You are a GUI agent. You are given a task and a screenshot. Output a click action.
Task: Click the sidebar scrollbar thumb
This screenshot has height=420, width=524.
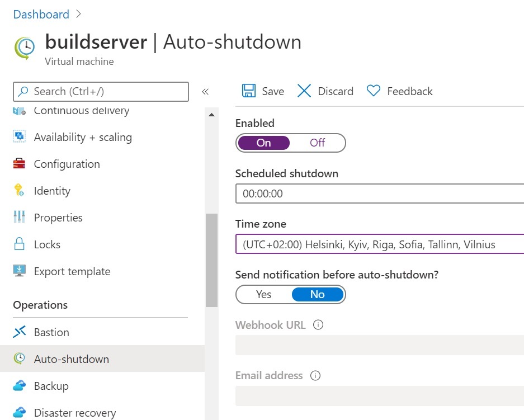pyautogui.click(x=211, y=260)
